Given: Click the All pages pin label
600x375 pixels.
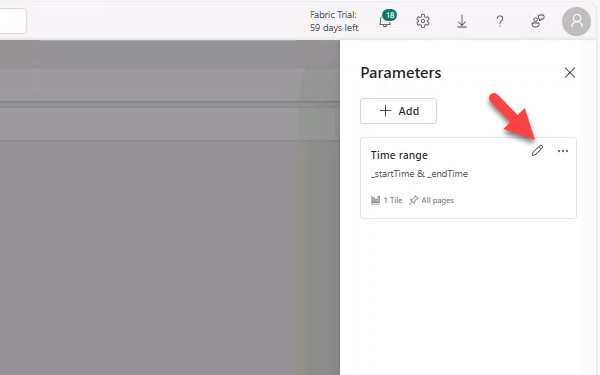Looking at the screenshot, I should 431,200.
